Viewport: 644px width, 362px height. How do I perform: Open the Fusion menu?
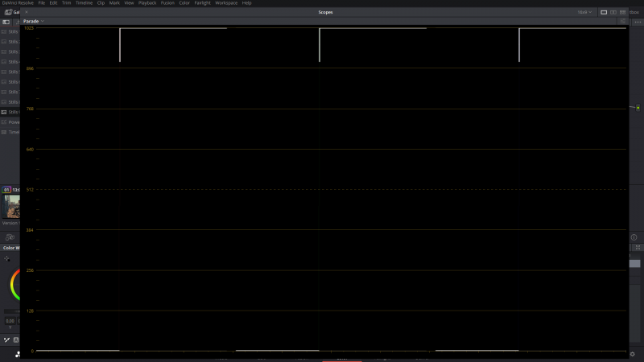(x=167, y=3)
